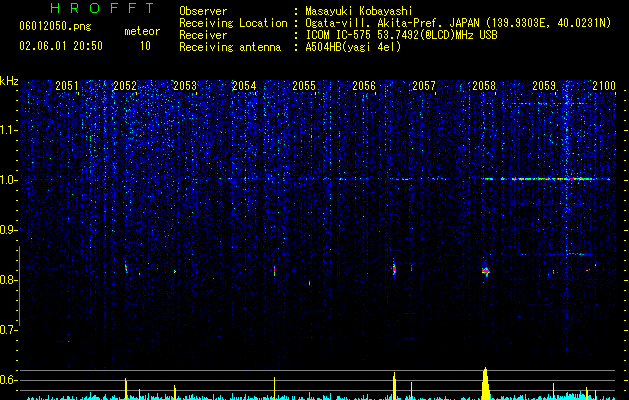The height and width of the screenshot is (400, 629).
Task: Click the 0.9 frequency axis label
Action: [x=8, y=230]
